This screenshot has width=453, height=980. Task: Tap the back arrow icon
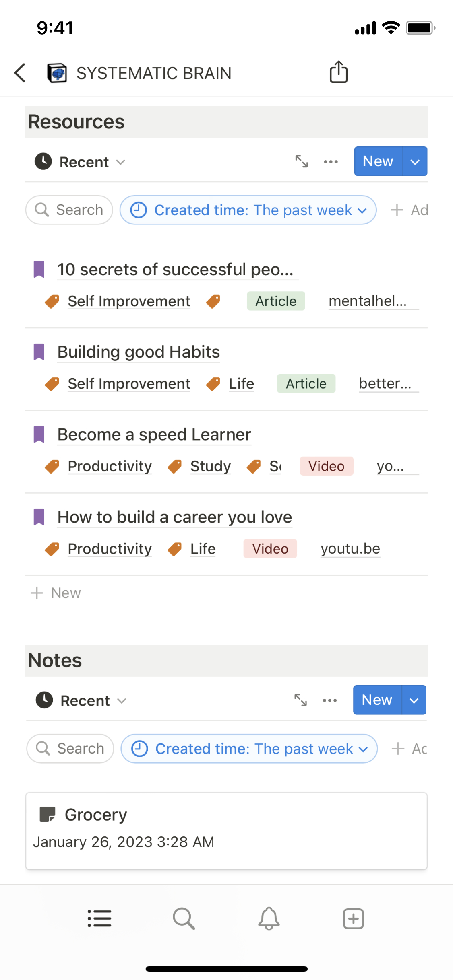coord(20,73)
